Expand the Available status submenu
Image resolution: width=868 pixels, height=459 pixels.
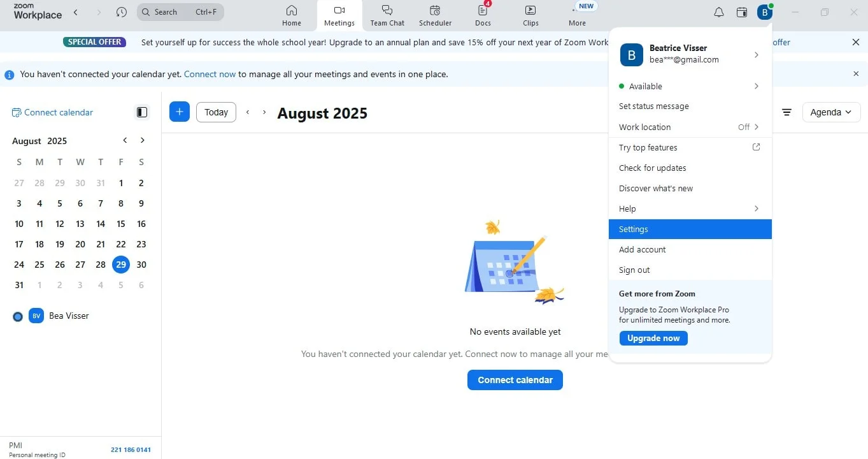[690, 86]
